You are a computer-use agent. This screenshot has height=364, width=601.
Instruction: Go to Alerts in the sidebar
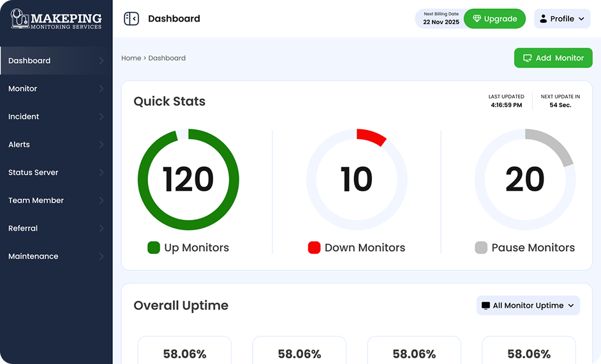(x=56, y=145)
